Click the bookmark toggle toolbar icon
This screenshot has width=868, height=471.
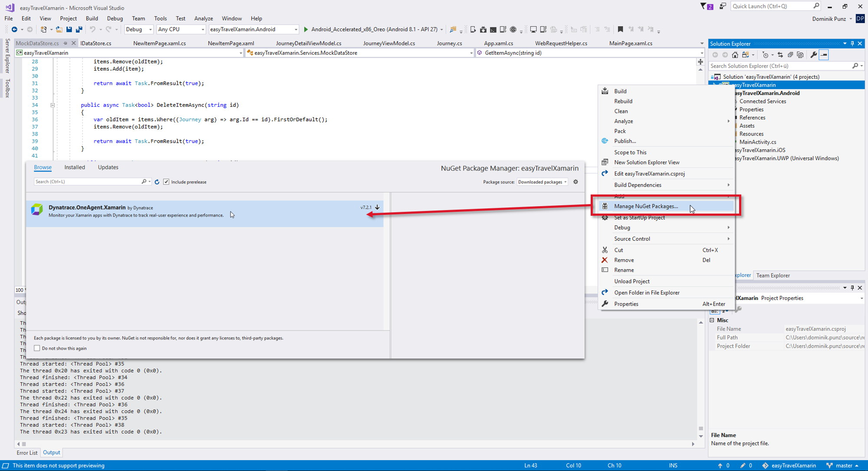pos(620,30)
